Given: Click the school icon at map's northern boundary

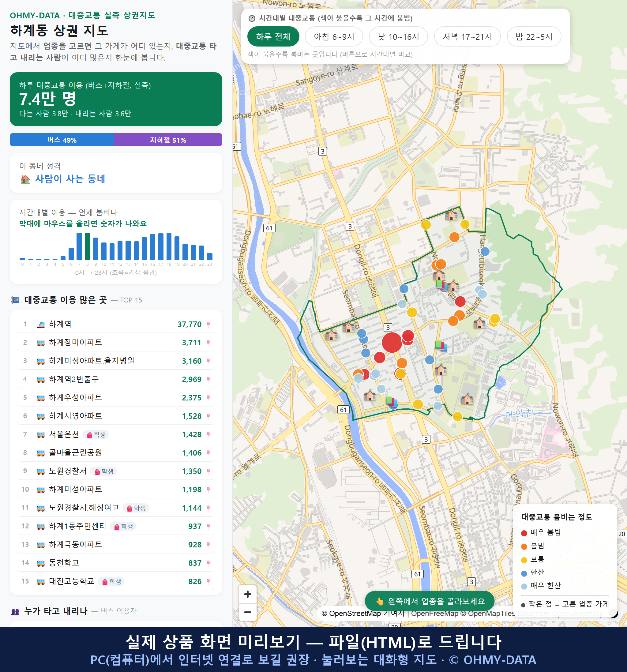Looking at the screenshot, I should (451, 215).
